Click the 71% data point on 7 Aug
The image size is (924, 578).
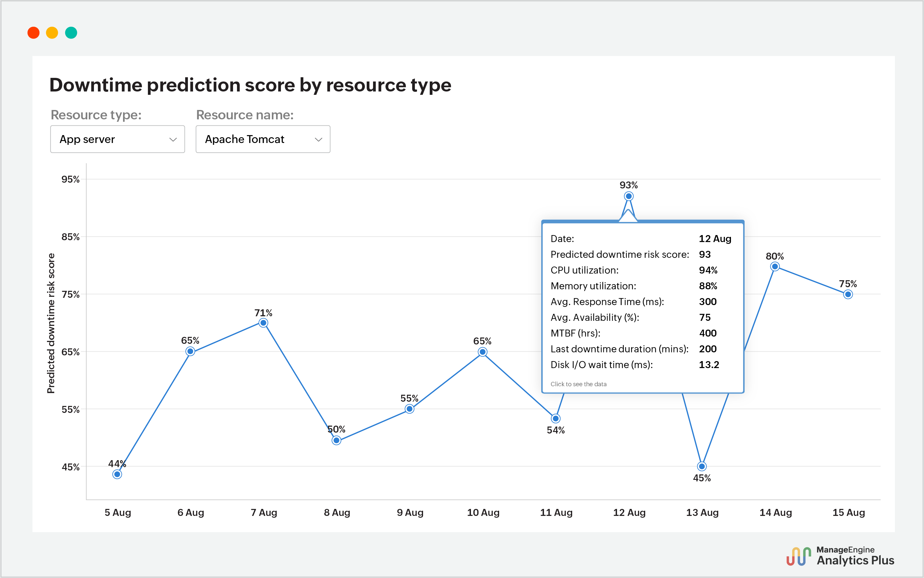[x=264, y=323]
